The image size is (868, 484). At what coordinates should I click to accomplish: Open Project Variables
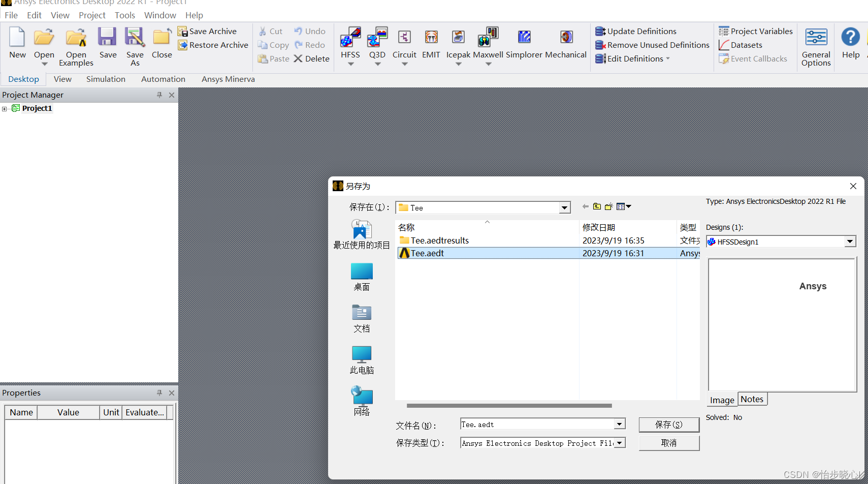[x=756, y=32]
